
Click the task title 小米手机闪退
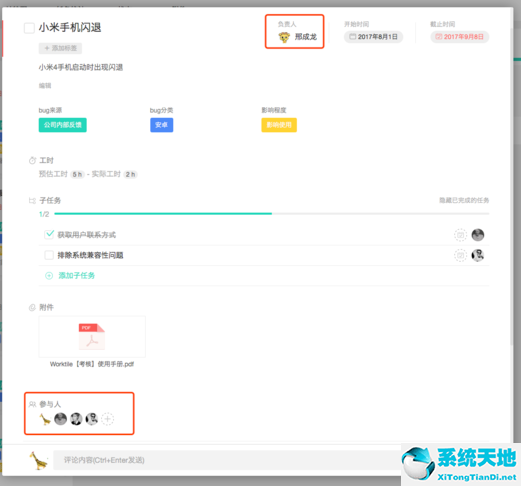70,28
